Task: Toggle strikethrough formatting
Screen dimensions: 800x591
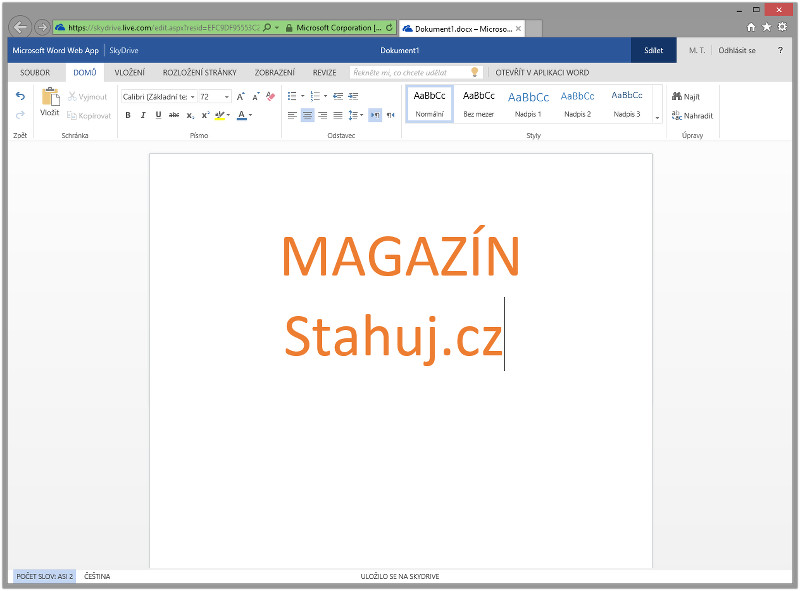Action: click(x=174, y=115)
